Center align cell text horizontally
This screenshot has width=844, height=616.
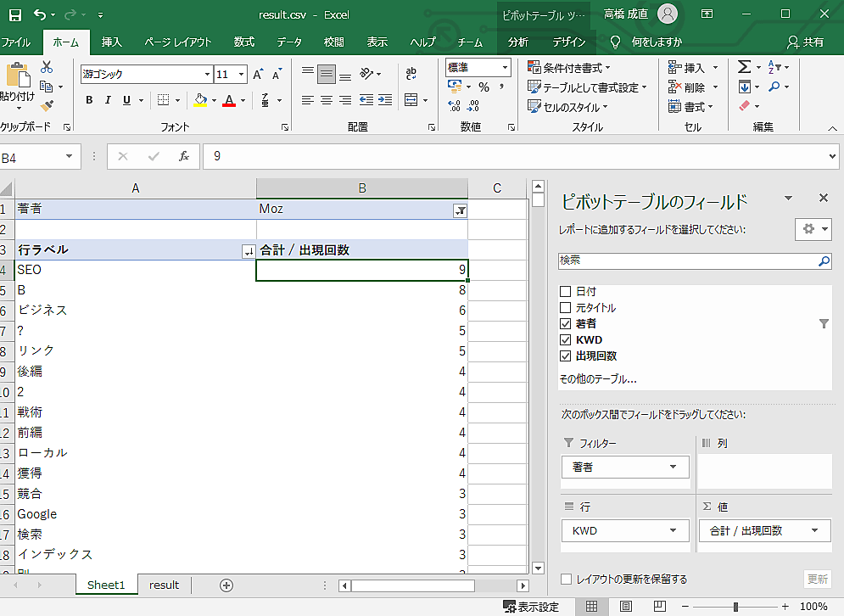click(x=327, y=100)
